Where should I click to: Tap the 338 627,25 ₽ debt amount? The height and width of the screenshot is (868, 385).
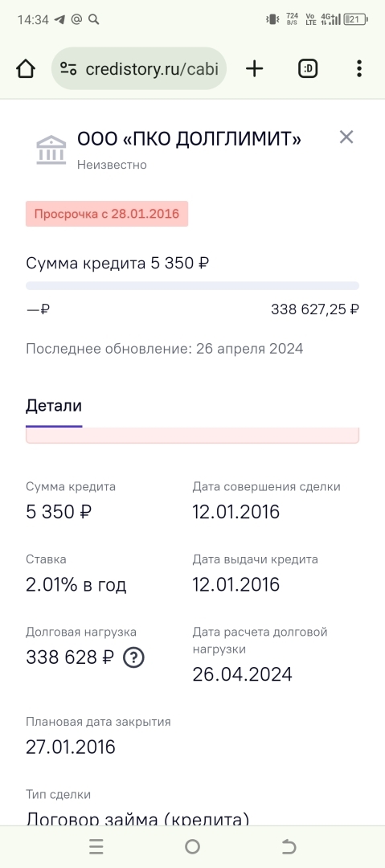tap(314, 309)
